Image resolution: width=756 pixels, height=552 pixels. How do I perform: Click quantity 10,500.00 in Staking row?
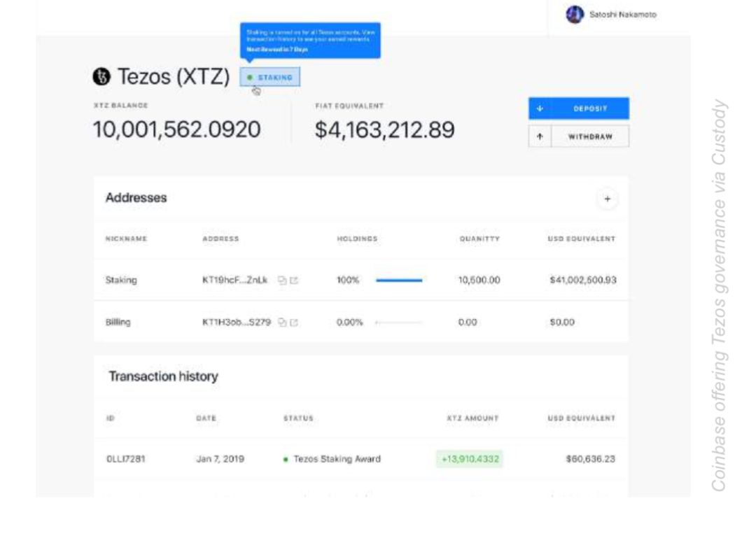click(x=479, y=280)
